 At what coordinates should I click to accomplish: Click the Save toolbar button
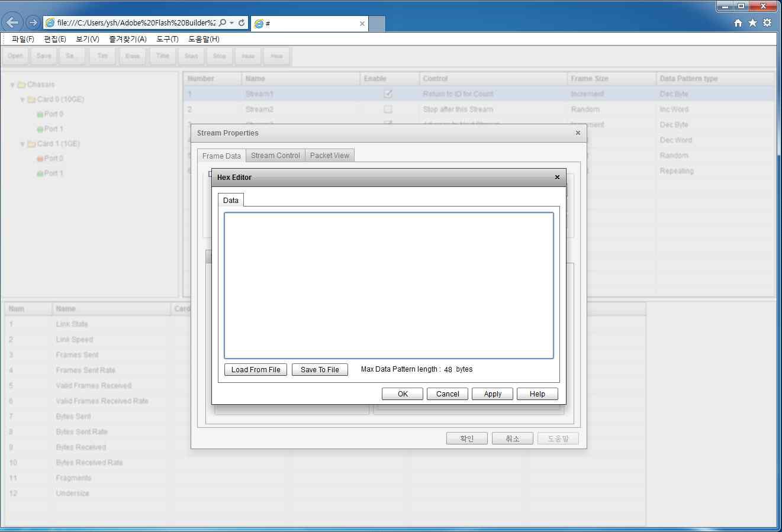tap(44, 56)
